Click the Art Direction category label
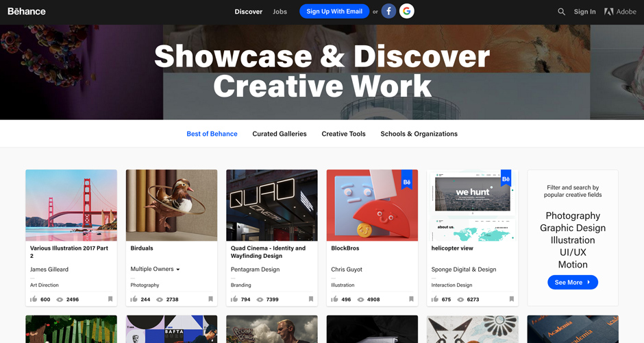This screenshot has height=343, width=644. [45, 285]
